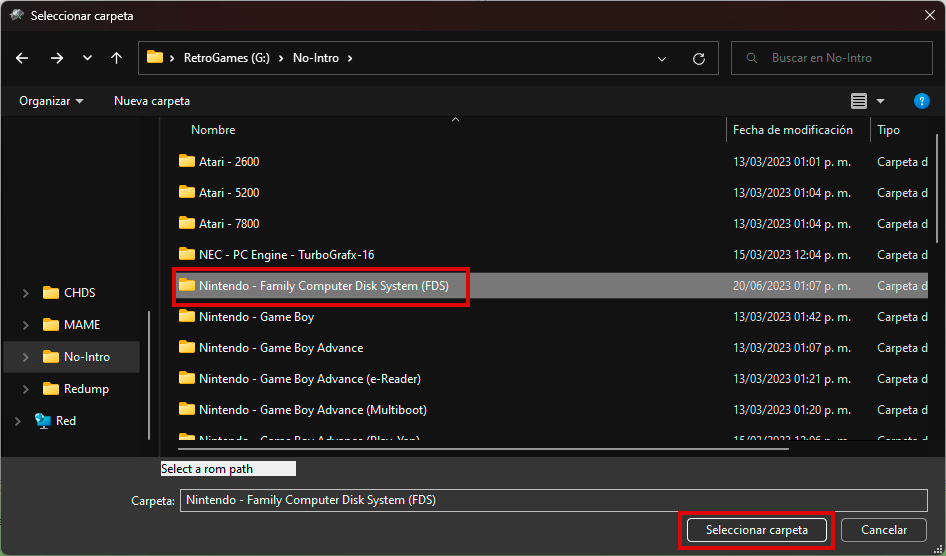Open Redump in the navigation pane
The height and width of the screenshot is (556, 946).
tap(86, 389)
